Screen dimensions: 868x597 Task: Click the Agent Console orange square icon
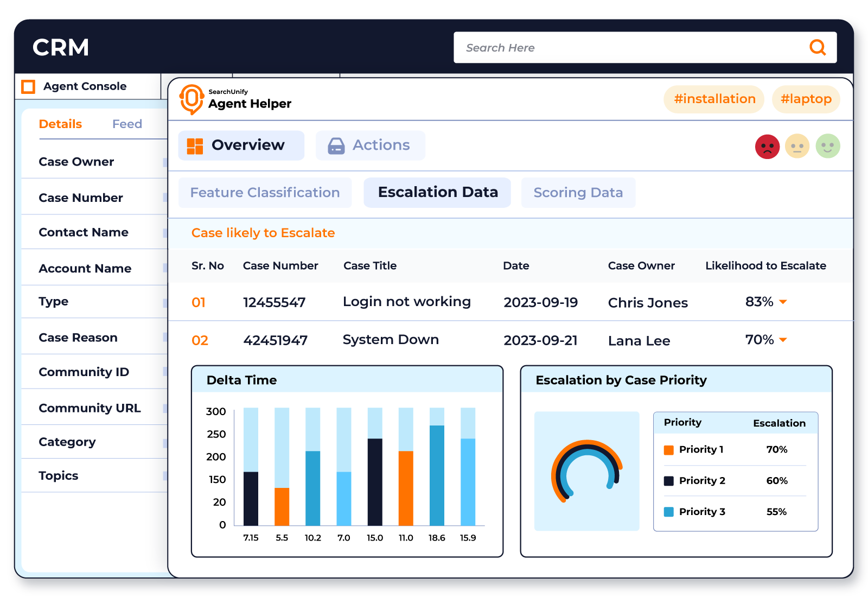coord(28,86)
